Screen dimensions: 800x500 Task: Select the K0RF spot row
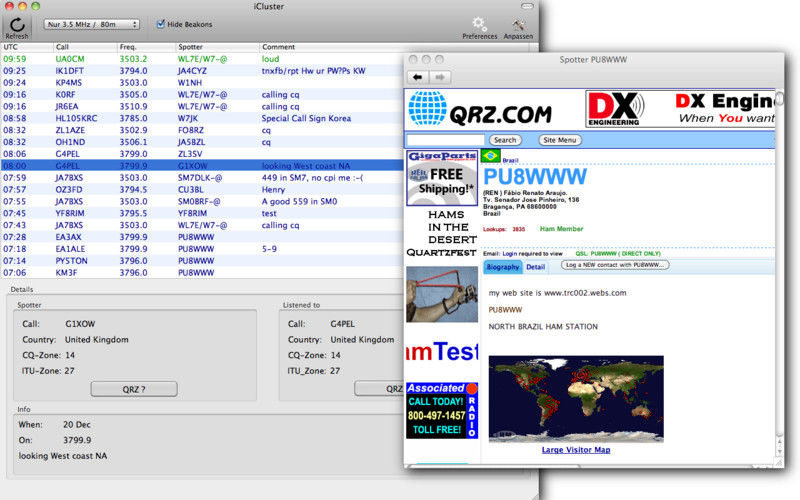click(x=203, y=94)
